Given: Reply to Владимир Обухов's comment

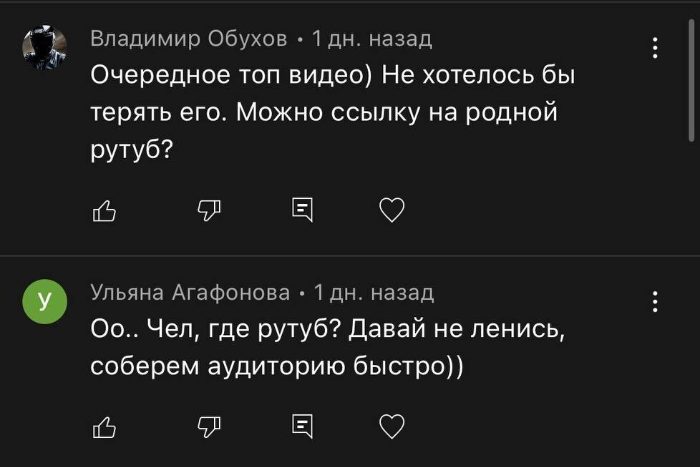Looking at the screenshot, I should point(300,209).
